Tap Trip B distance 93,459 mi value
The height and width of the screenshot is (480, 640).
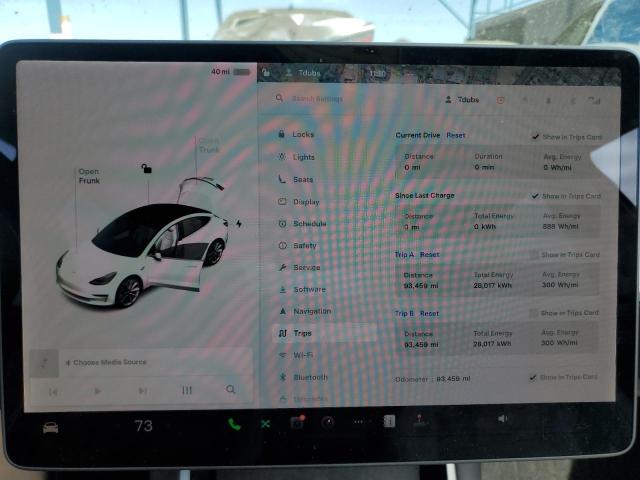421,344
